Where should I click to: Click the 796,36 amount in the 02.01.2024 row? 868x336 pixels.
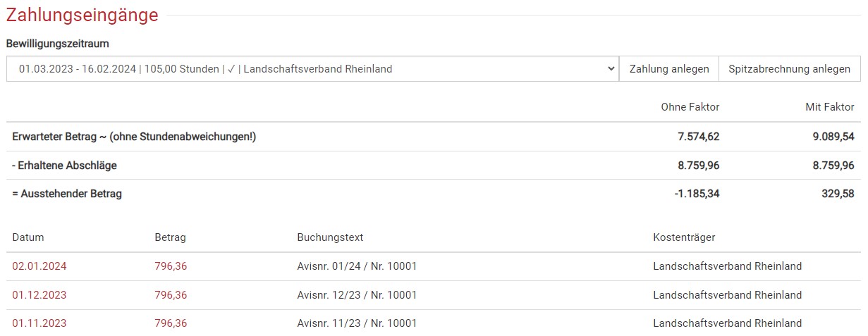pos(171,266)
